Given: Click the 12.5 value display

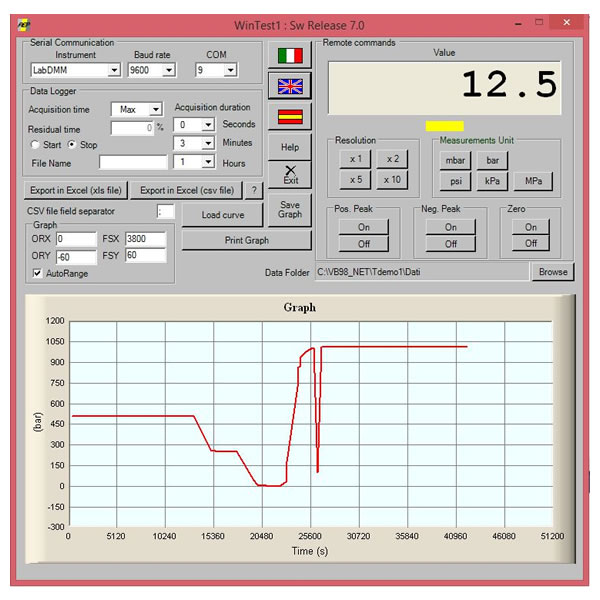Looking at the screenshot, I should pos(445,88).
